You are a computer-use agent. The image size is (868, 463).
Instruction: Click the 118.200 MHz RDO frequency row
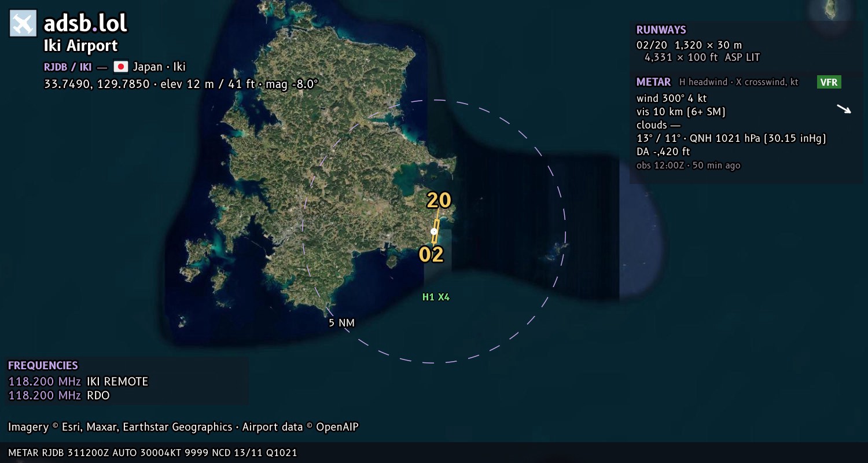point(59,395)
